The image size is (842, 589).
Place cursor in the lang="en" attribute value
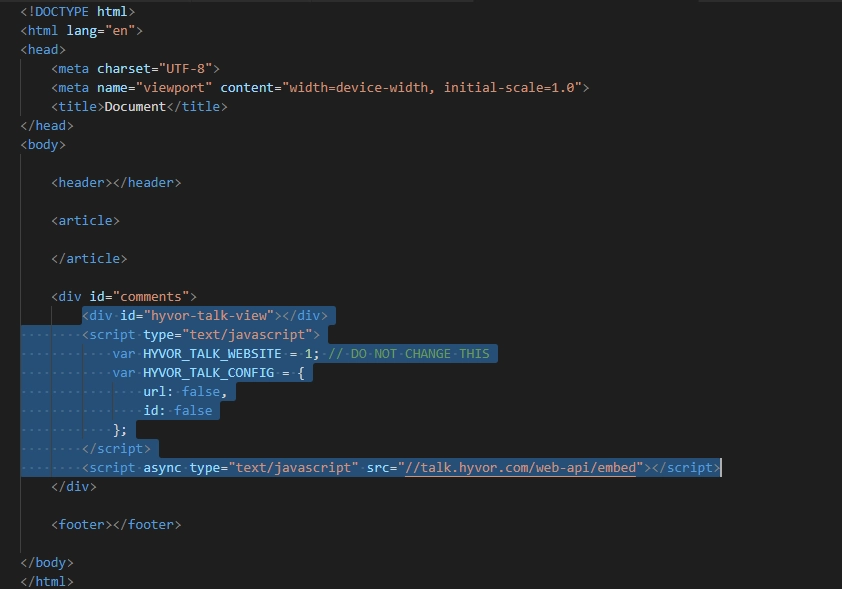click(120, 31)
